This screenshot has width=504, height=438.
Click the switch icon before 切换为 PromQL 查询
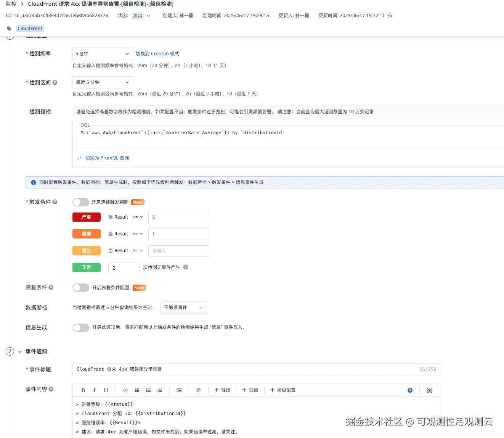[x=79, y=158]
